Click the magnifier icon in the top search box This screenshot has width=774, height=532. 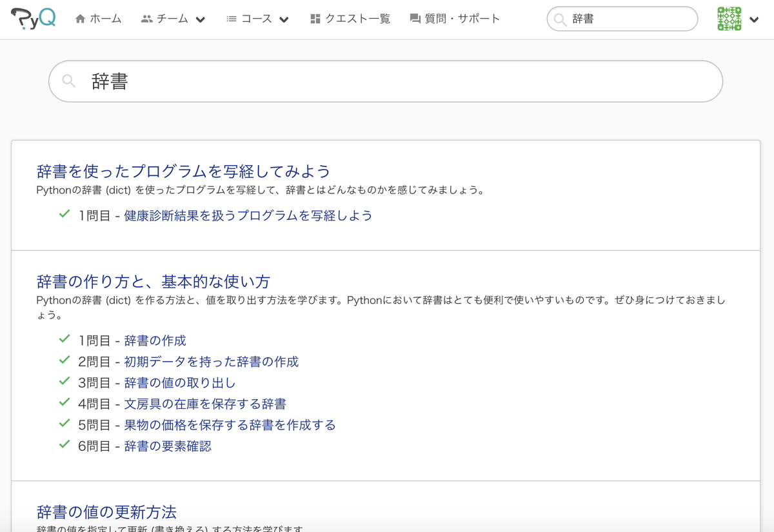pos(561,19)
